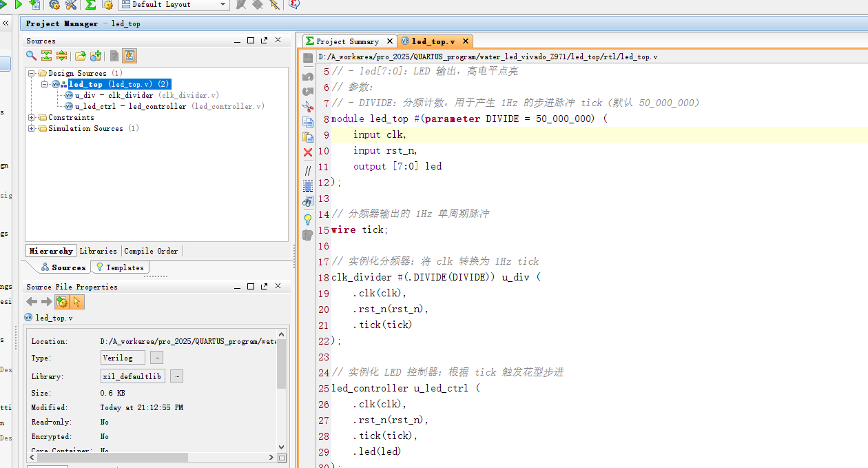
Task: Paste from clipboard in editor toolbar
Action: (x=308, y=136)
